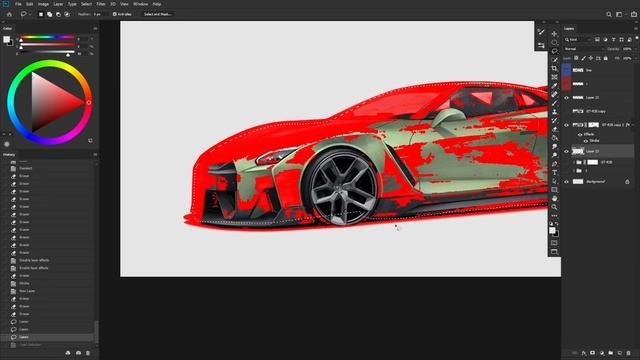
Task: Hide the Layer 22 layer
Action: tap(566, 98)
